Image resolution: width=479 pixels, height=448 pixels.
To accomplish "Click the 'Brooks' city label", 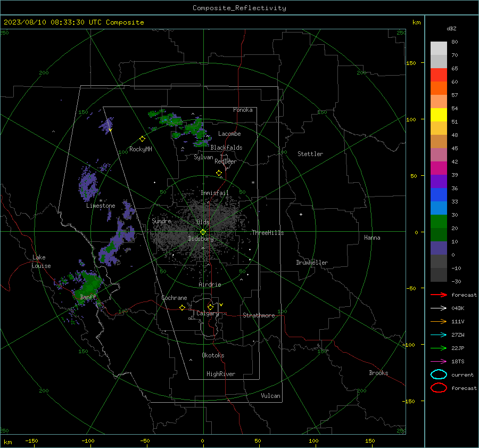I will [x=378, y=373].
